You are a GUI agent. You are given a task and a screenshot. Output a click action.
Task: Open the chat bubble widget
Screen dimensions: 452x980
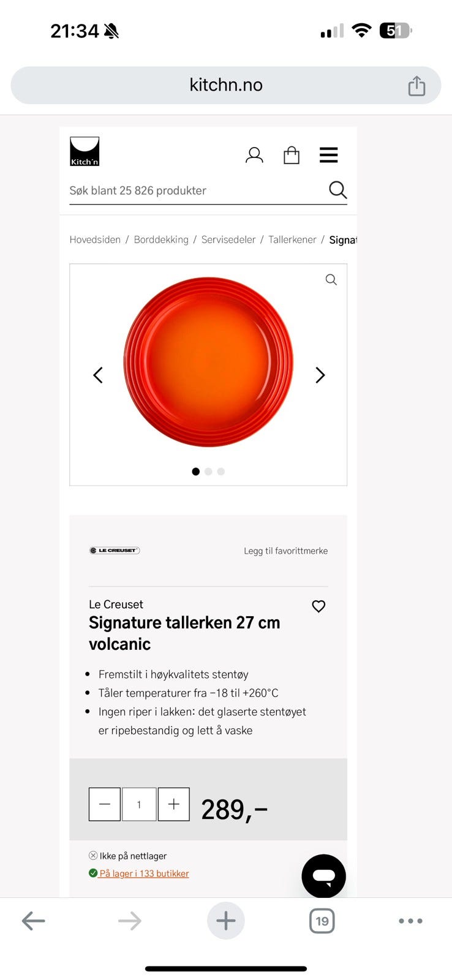coord(323,876)
